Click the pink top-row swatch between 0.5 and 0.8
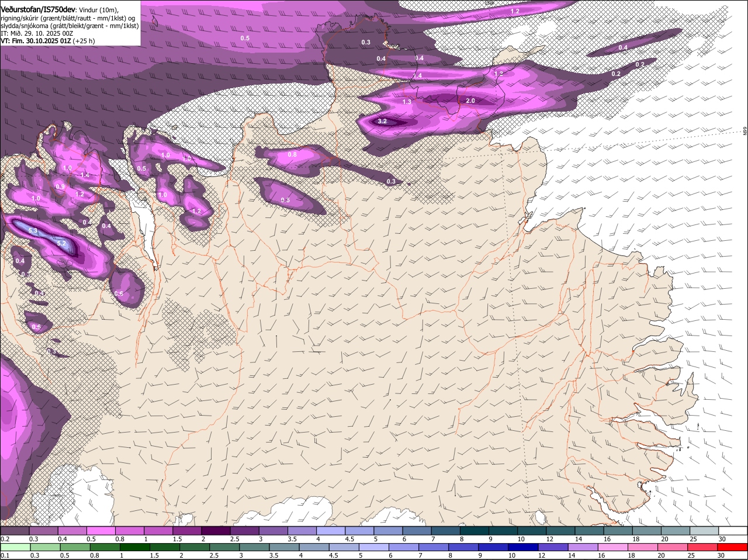 point(101,531)
